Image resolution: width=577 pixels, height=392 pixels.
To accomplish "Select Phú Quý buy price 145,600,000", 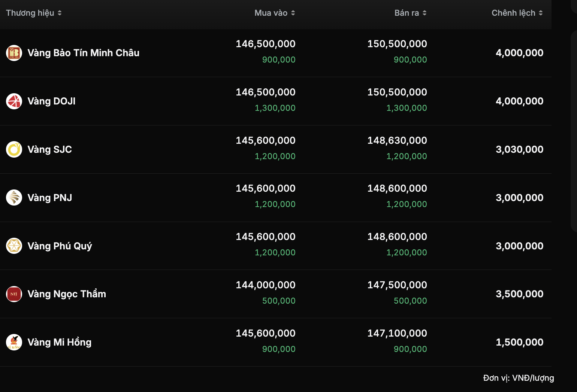I will (x=266, y=237).
